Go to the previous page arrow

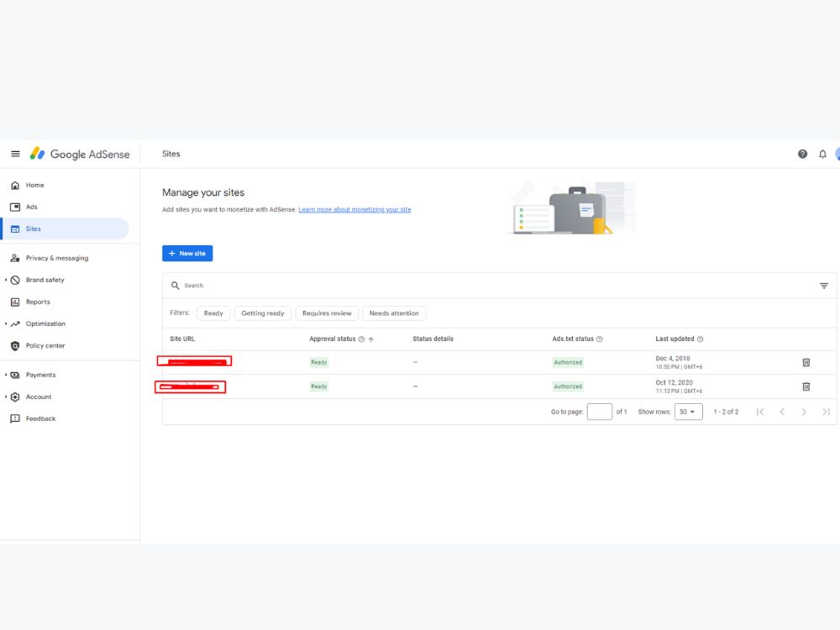[x=782, y=412]
